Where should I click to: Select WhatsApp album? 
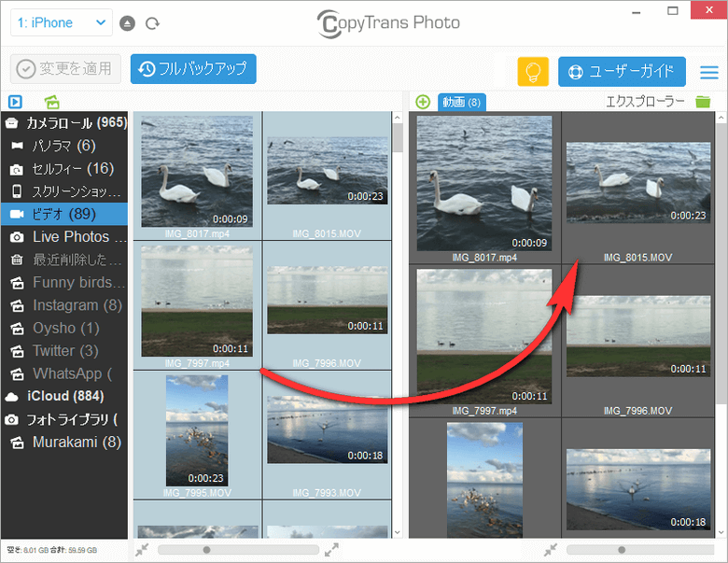coord(64,373)
